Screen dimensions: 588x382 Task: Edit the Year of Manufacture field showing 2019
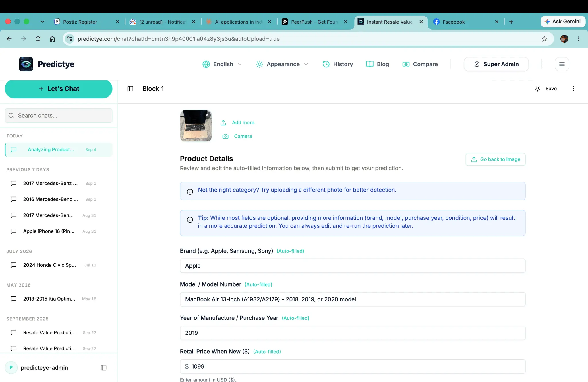pyautogui.click(x=353, y=333)
